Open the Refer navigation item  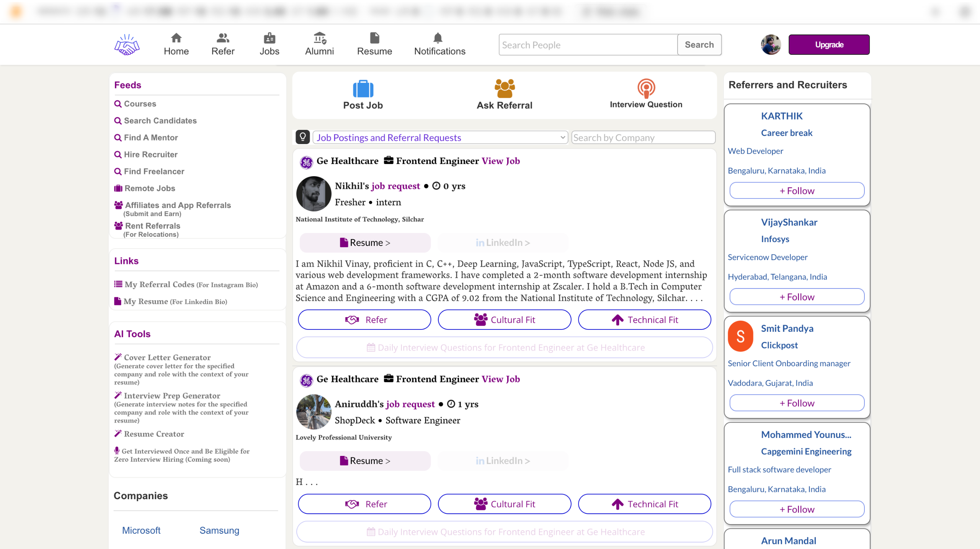(223, 44)
